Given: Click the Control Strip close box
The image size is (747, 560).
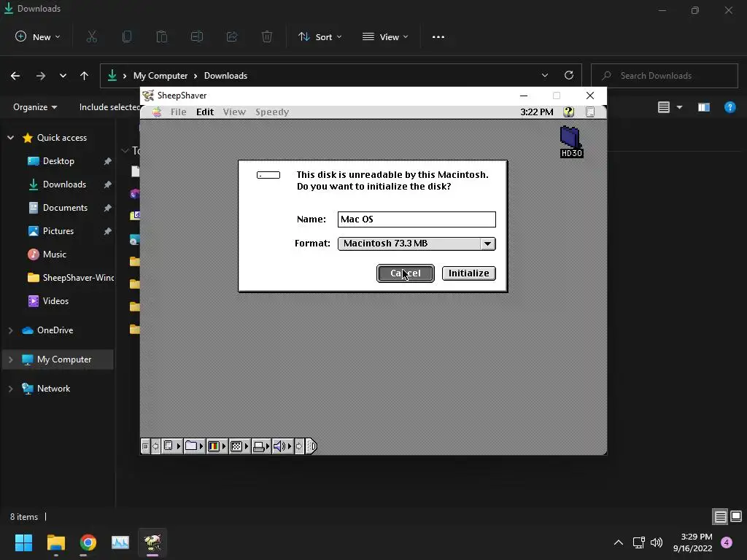Looking at the screenshot, I should [x=145, y=446].
